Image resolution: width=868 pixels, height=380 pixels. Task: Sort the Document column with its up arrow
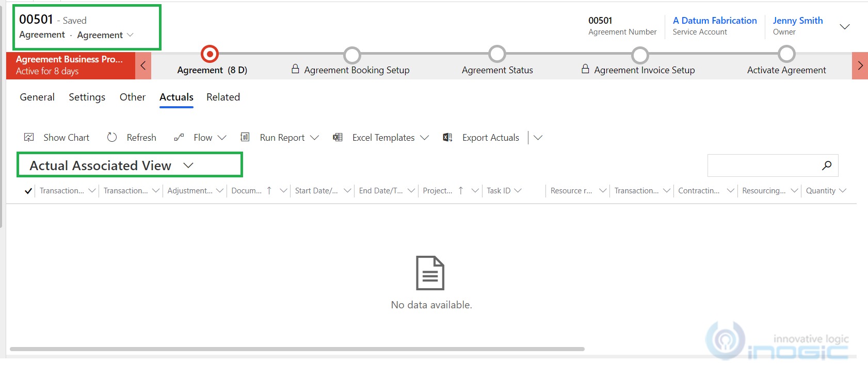(269, 191)
